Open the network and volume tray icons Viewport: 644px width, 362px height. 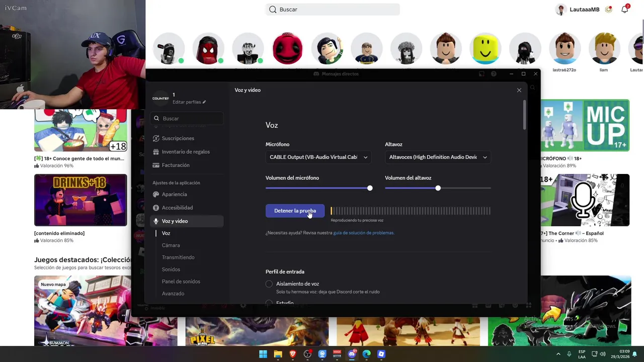click(x=598, y=354)
